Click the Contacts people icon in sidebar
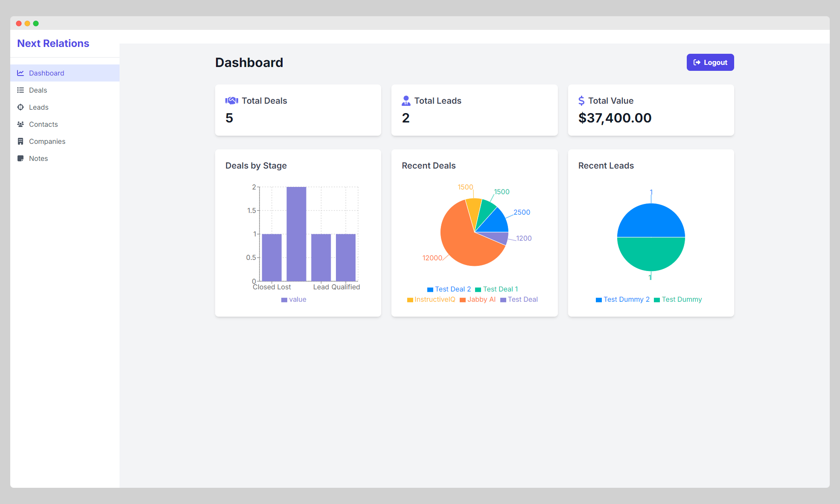 (20, 124)
